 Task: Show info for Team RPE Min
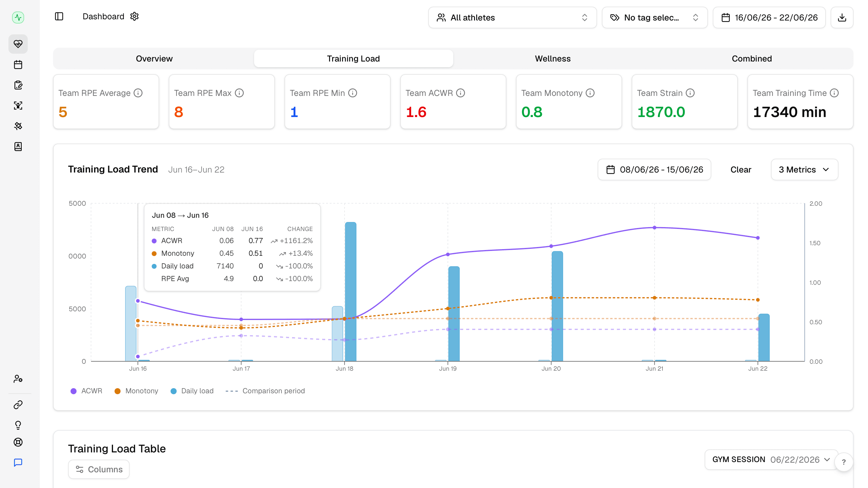[352, 93]
